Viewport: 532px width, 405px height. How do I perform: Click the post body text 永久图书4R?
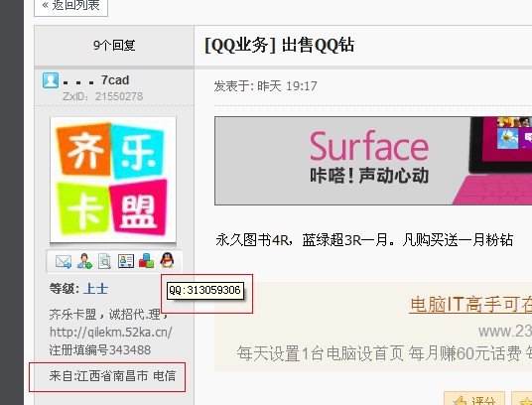click(x=253, y=240)
